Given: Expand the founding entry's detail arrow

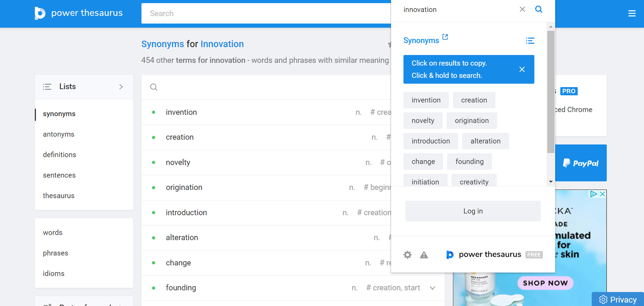Looking at the screenshot, I should pyautogui.click(x=432, y=288).
